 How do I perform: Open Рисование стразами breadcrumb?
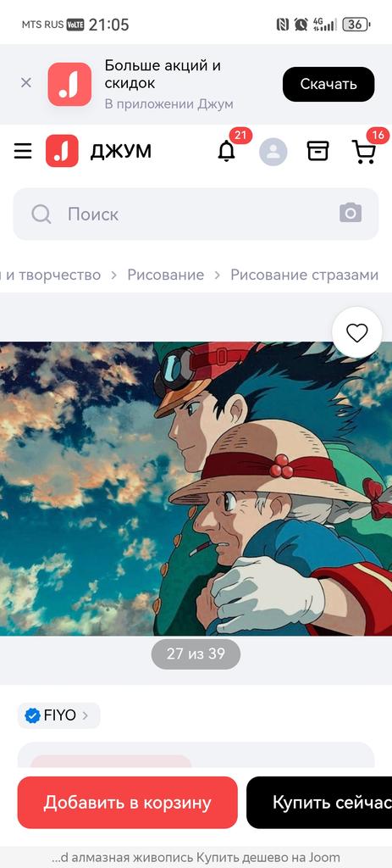(304, 275)
